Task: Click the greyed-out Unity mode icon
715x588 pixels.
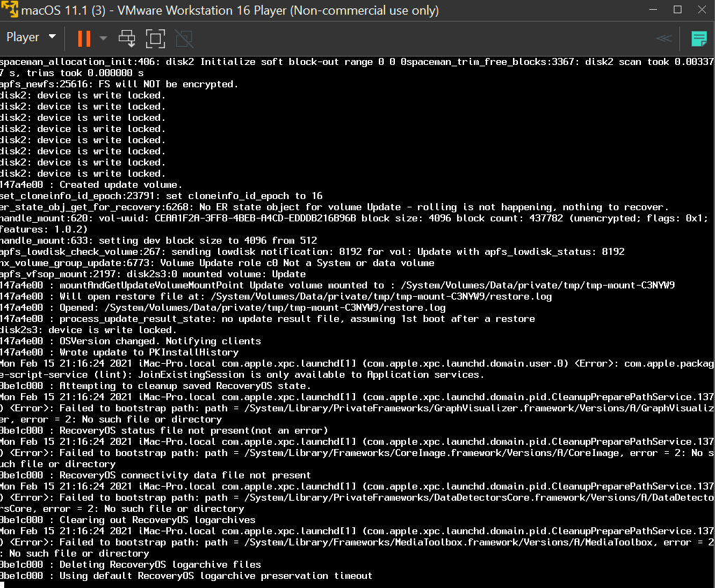Action: pyautogui.click(x=184, y=38)
